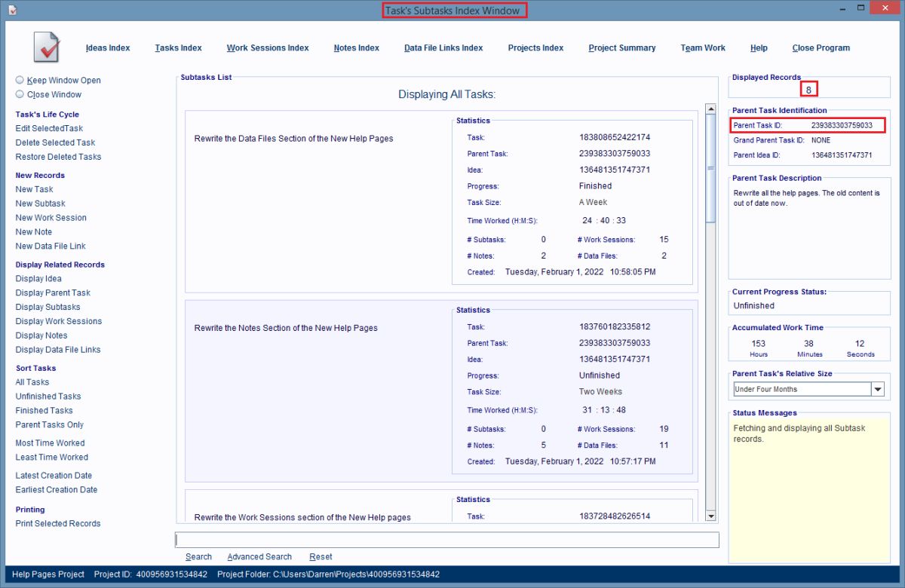905x588 pixels.
Task: Click New Data File Link
Action: [51, 247]
